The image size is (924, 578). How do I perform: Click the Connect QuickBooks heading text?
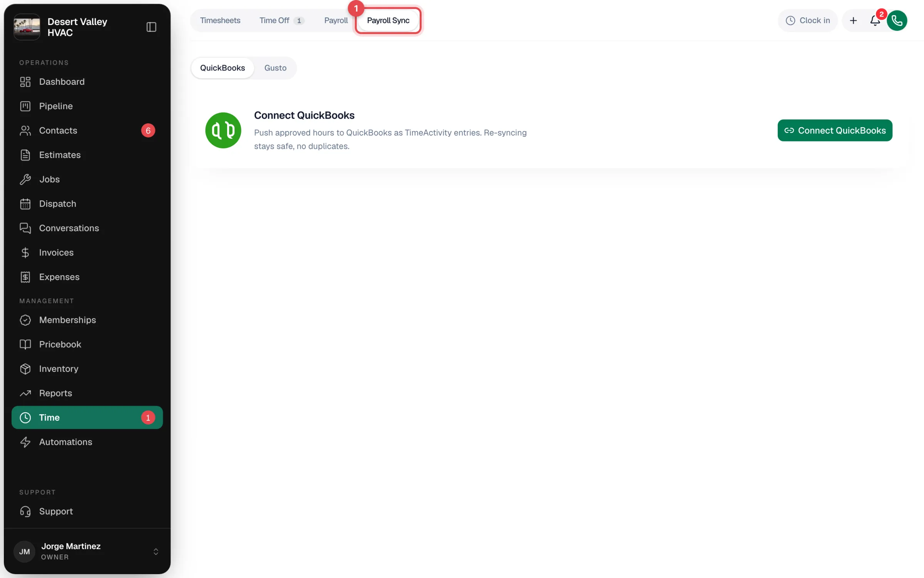(x=304, y=115)
